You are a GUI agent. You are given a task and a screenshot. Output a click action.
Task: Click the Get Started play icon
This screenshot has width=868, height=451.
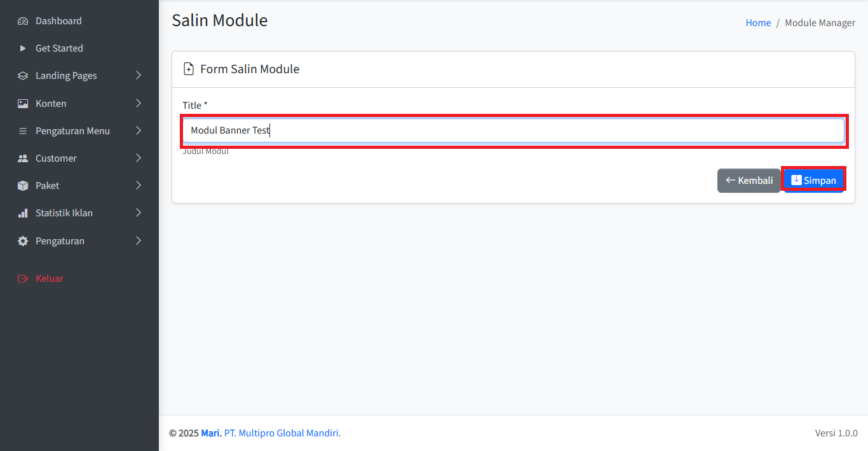23,48
